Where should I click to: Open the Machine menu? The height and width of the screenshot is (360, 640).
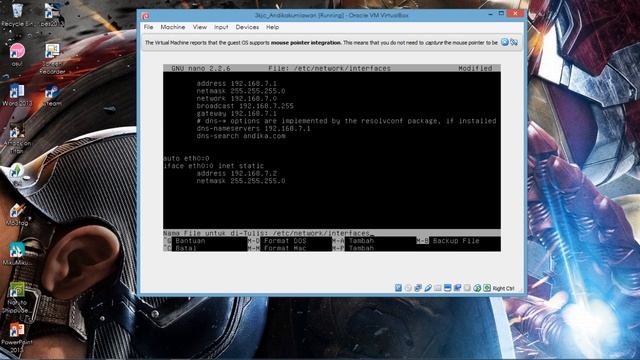click(173, 27)
